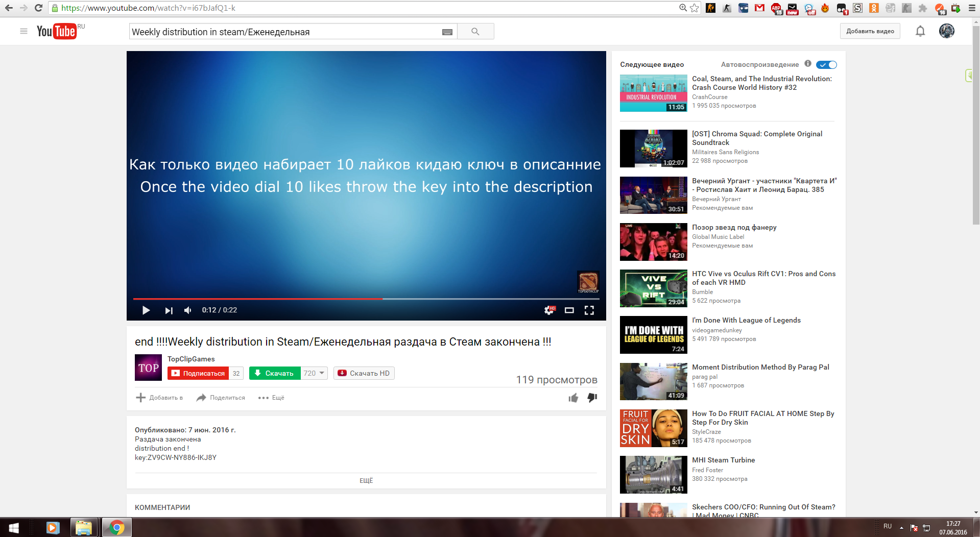Open the 720 quality dropdown
This screenshot has width=980, height=537.
[314, 373]
